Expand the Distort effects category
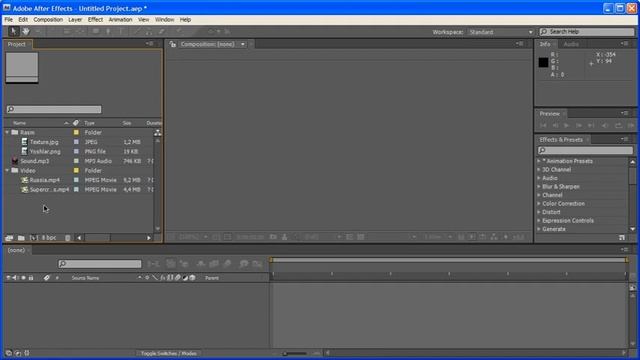 [x=539, y=212]
